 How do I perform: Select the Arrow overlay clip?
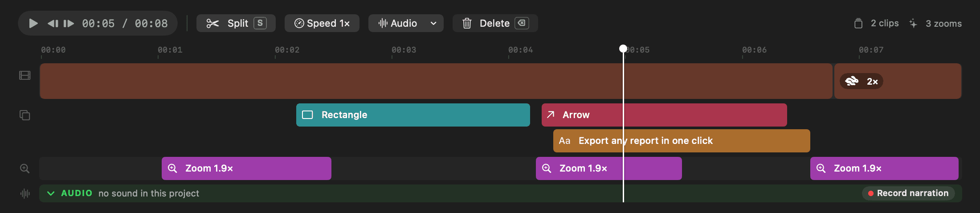tap(664, 115)
